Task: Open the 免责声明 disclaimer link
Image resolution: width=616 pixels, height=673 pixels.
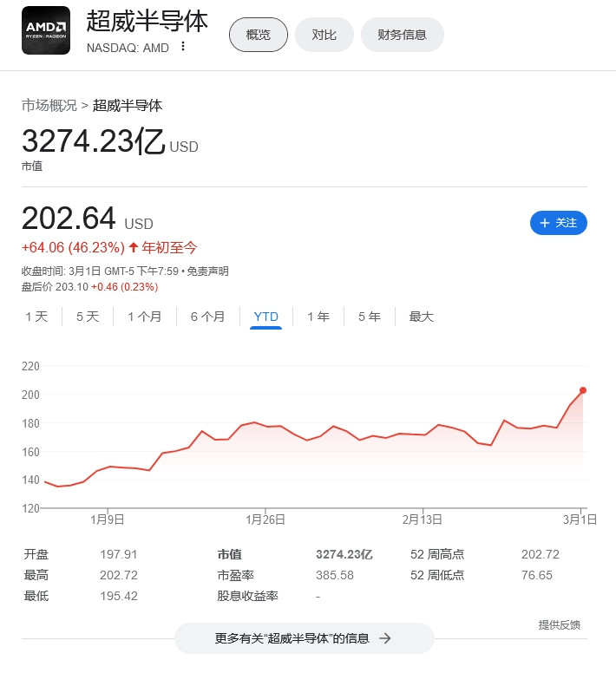Action: [x=207, y=271]
